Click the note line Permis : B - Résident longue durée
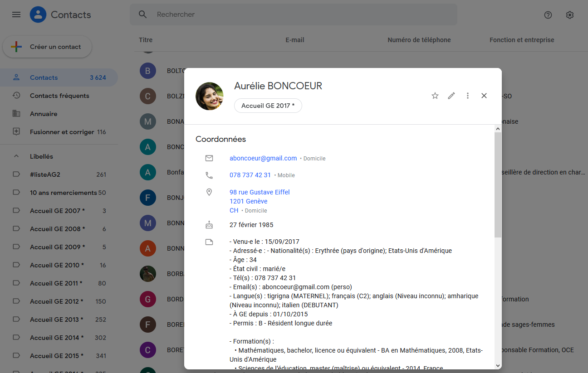The width and height of the screenshot is (588, 373). 281,323
